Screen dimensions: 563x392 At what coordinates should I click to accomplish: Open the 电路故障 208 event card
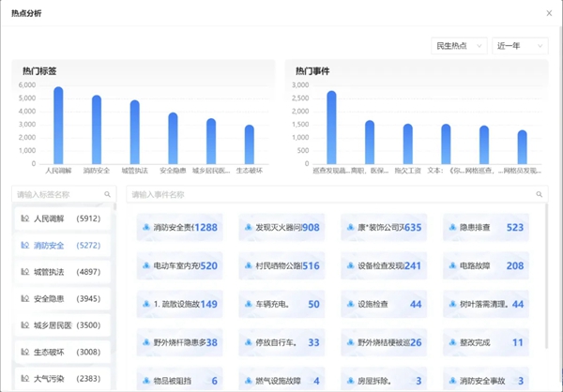(x=486, y=265)
